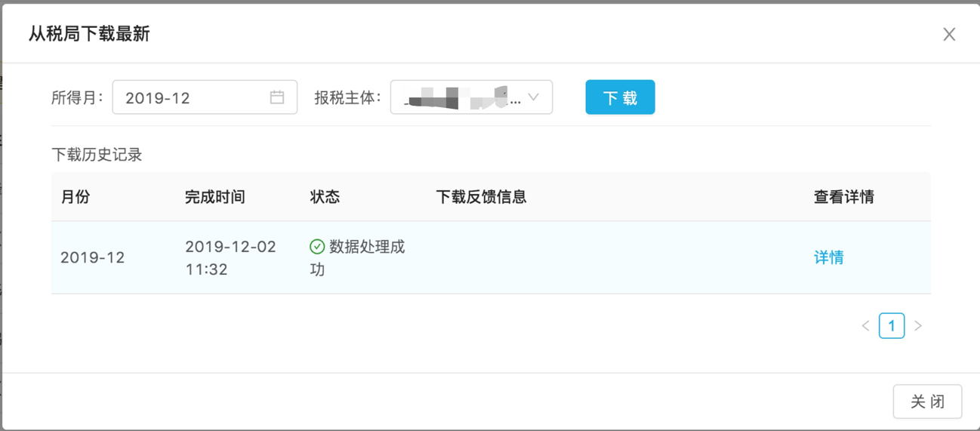Click the 数据处理成功 status text

358,257
